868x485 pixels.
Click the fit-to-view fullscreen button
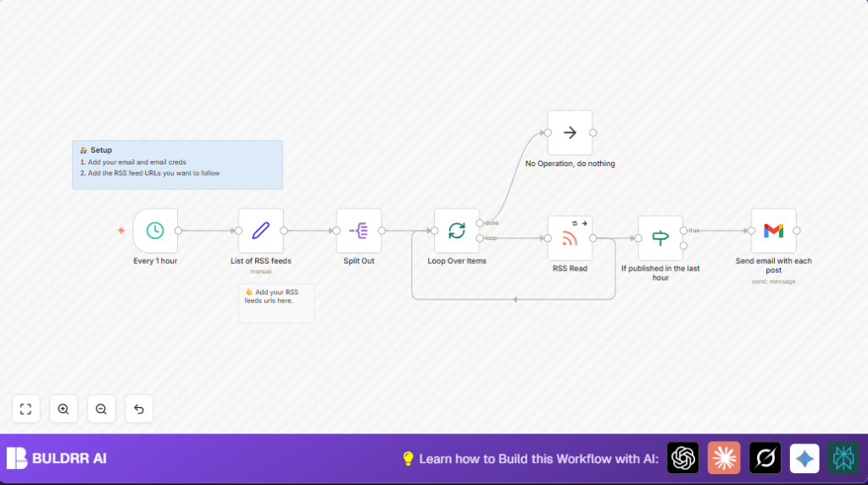pos(26,409)
